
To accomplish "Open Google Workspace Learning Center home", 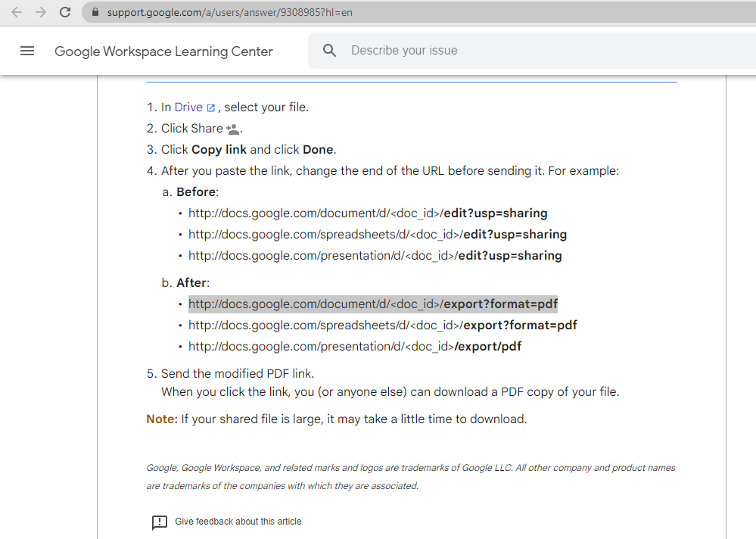I will [x=163, y=51].
